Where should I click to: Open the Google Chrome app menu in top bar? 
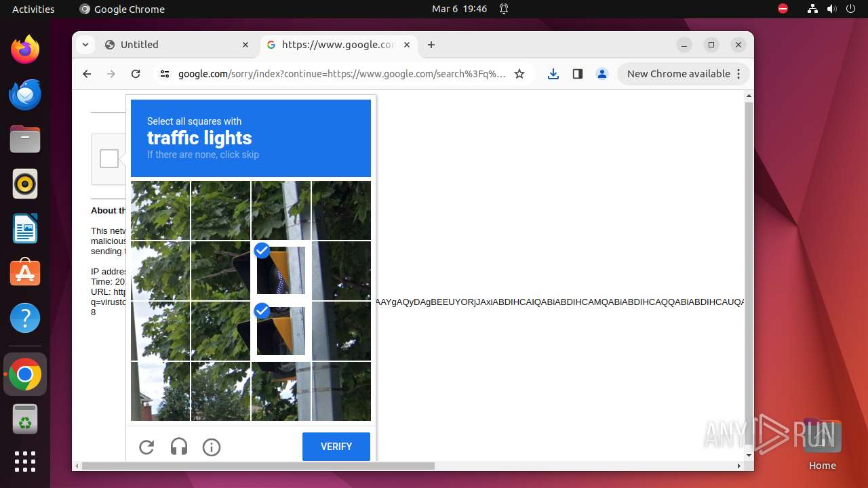(x=122, y=9)
